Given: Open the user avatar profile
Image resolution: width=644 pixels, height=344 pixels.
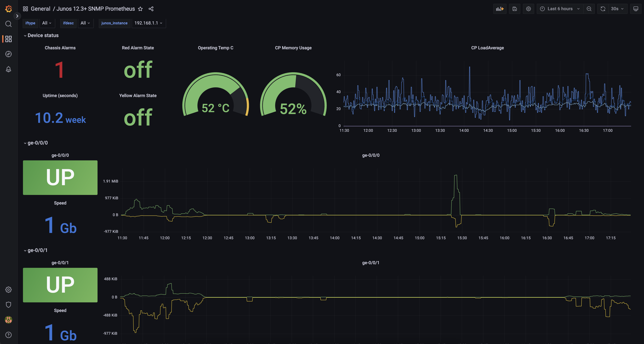Looking at the screenshot, I should (8, 320).
